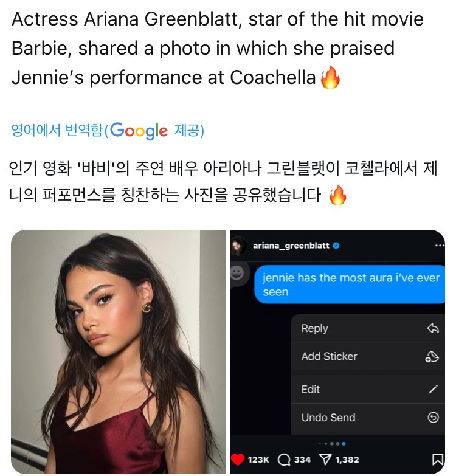Open ariana_greenblatt profile username link

pyautogui.click(x=291, y=246)
